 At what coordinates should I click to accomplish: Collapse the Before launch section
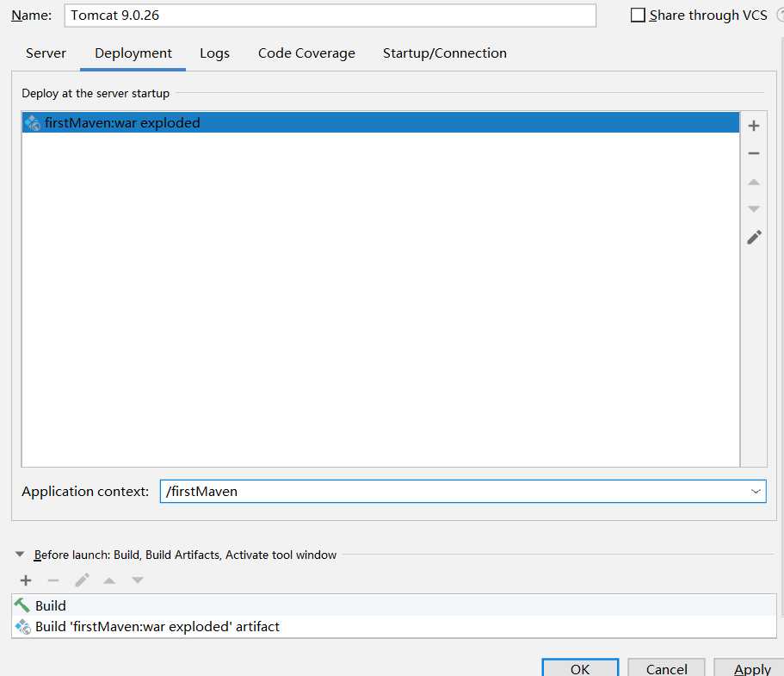click(x=20, y=555)
